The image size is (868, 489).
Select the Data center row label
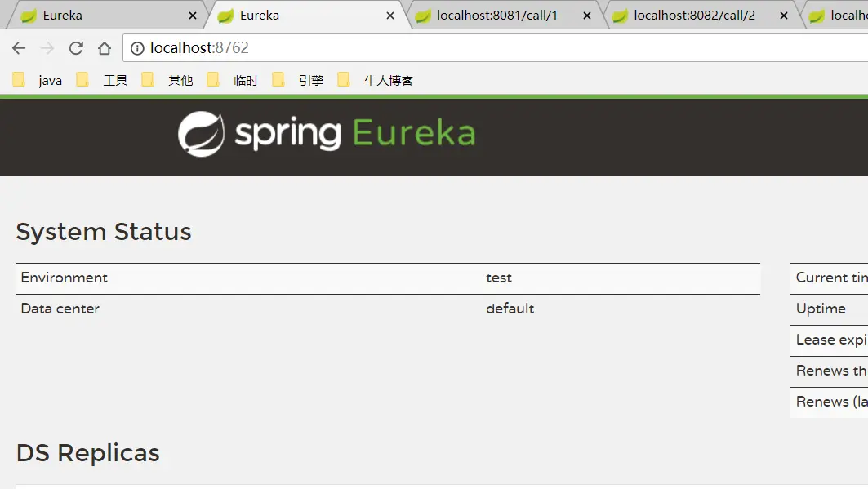60,309
